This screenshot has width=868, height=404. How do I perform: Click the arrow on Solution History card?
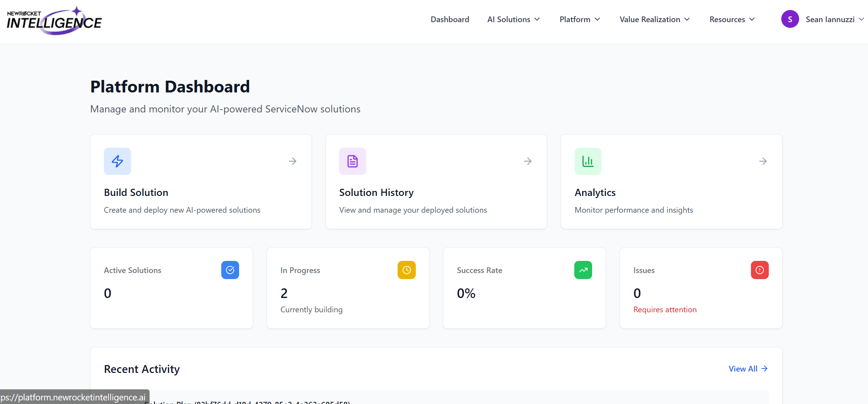[x=528, y=161]
